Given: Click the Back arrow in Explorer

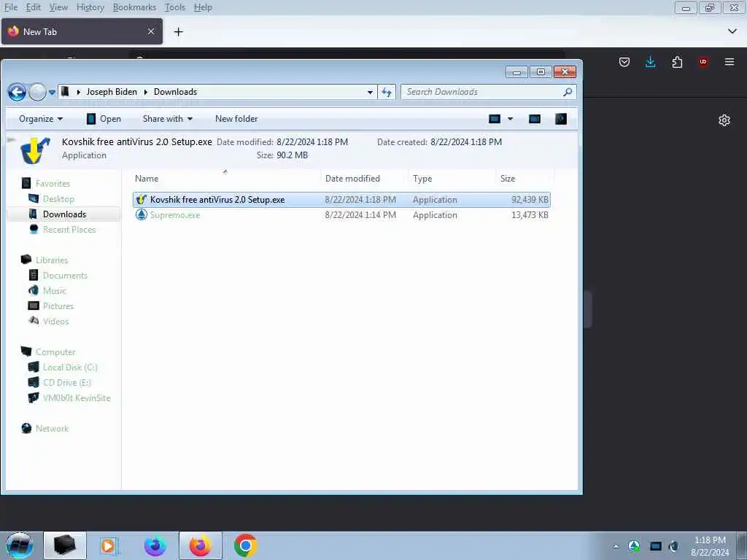Looking at the screenshot, I should click(x=18, y=92).
